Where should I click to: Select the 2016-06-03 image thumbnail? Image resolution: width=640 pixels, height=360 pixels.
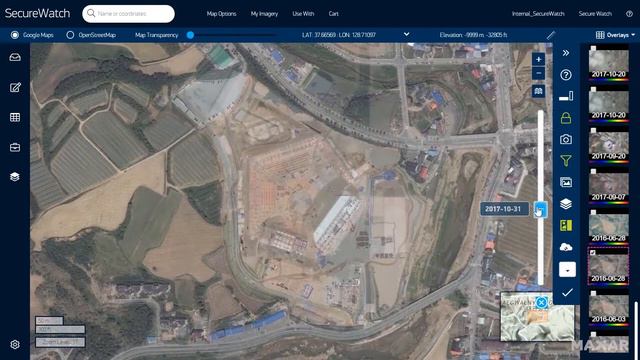(x=609, y=309)
